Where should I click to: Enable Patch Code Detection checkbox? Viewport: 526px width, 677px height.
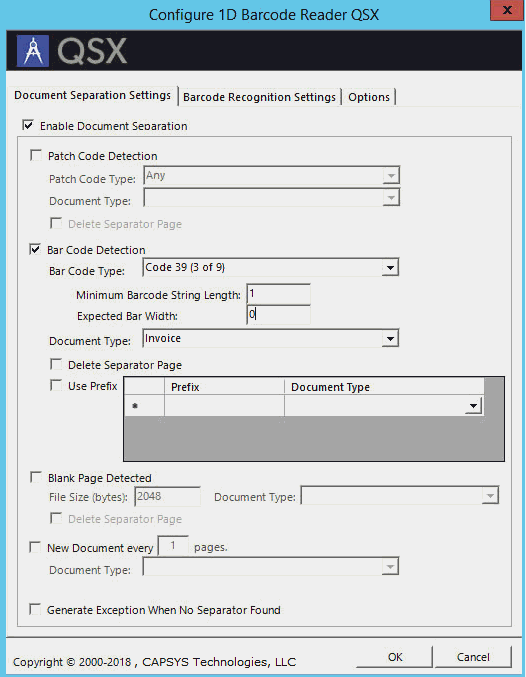point(36,155)
